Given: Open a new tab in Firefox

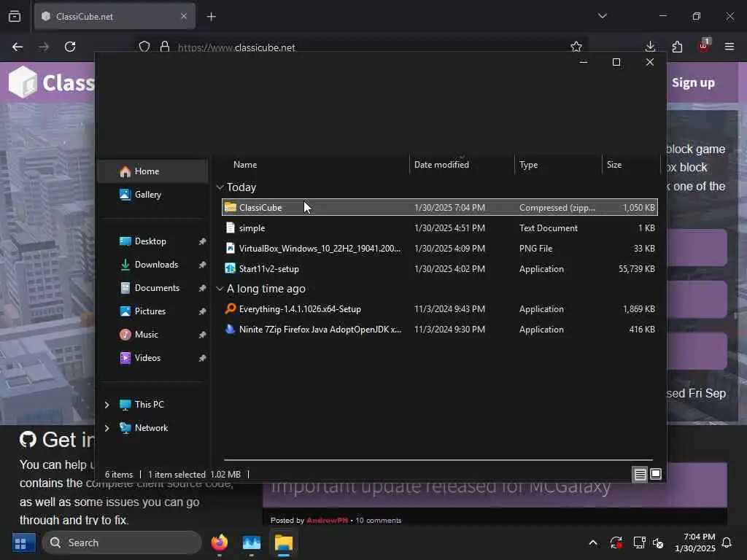Looking at the screenshot, I should pyautogui.click(x=212, y=17).
